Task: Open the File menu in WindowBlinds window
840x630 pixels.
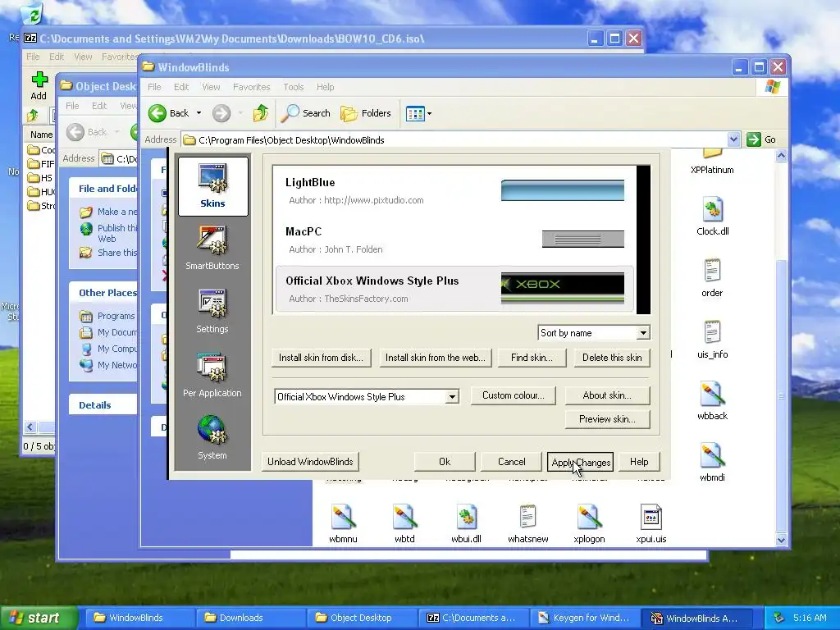Action: click(154, 87)
